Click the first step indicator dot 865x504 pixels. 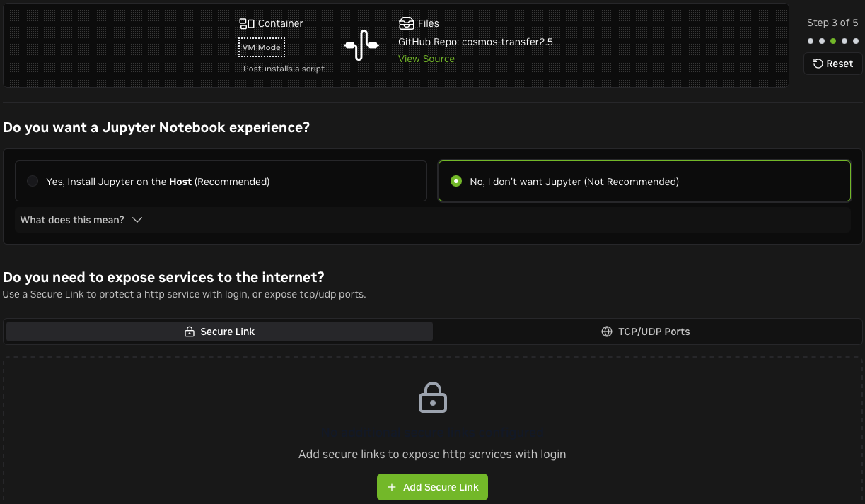pos(811,41)
